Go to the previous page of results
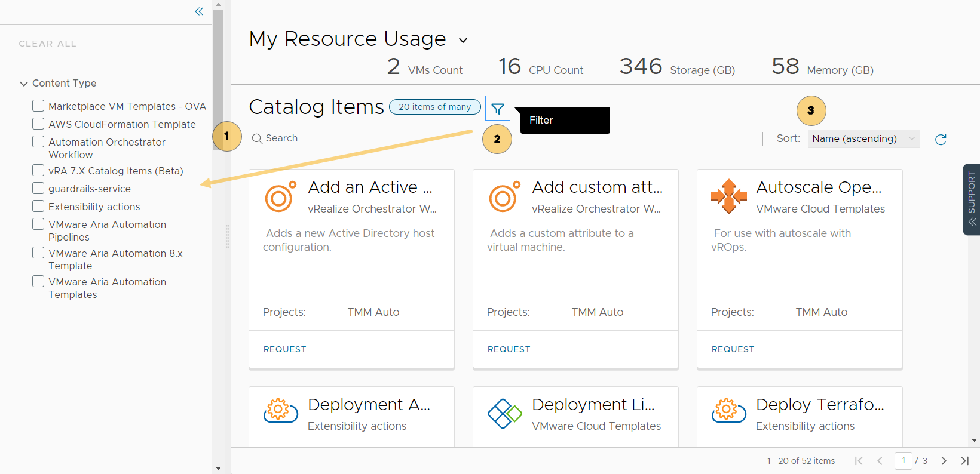The width and height of the screenshot is (980, 474). point(880,461)
